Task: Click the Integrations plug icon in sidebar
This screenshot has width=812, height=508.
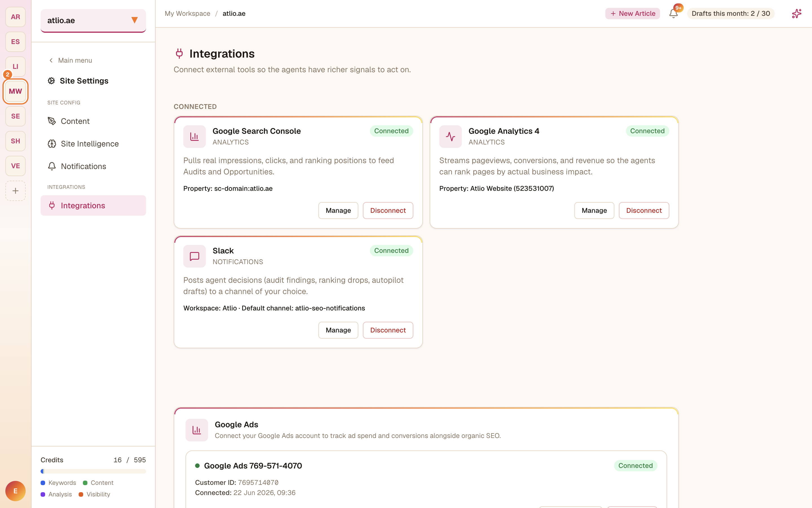Action: point(52,205)
